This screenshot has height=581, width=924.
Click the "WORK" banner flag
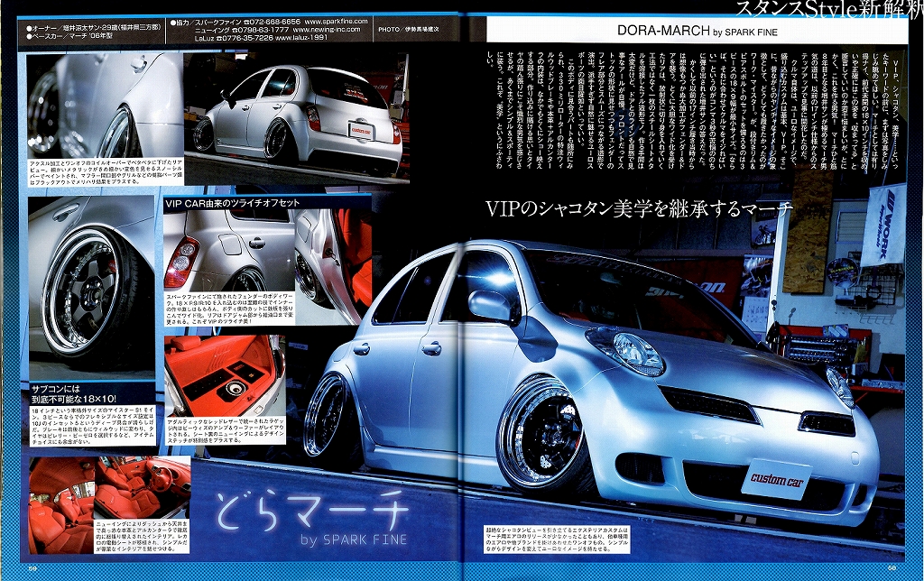[882, 226]
